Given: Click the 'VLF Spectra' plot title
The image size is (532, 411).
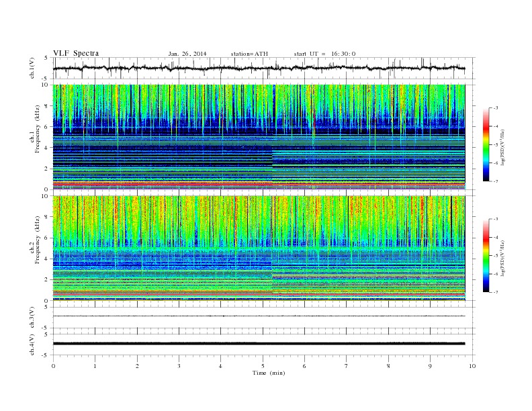Looking at the screenshot, I should click(76, 53).
